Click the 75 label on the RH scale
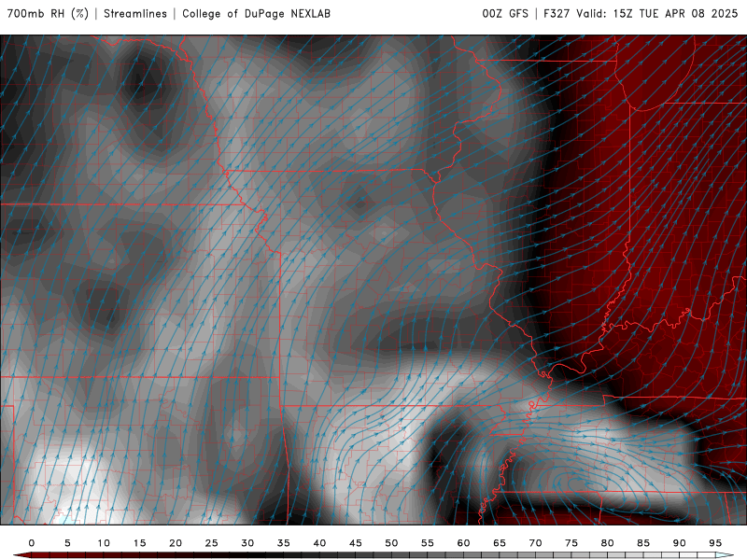The height and width of the screenshot is (560, 747). (x=571, y=543)
